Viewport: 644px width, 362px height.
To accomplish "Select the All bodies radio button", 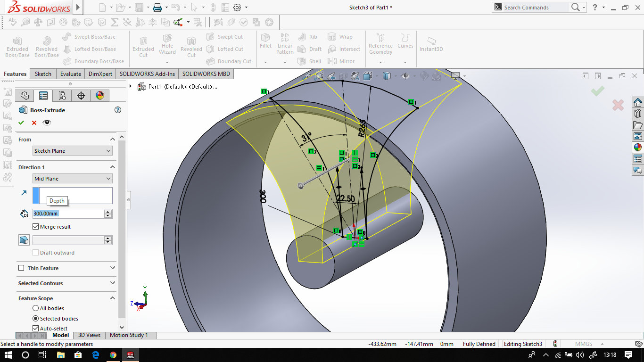I will click(x=36, y=308).
